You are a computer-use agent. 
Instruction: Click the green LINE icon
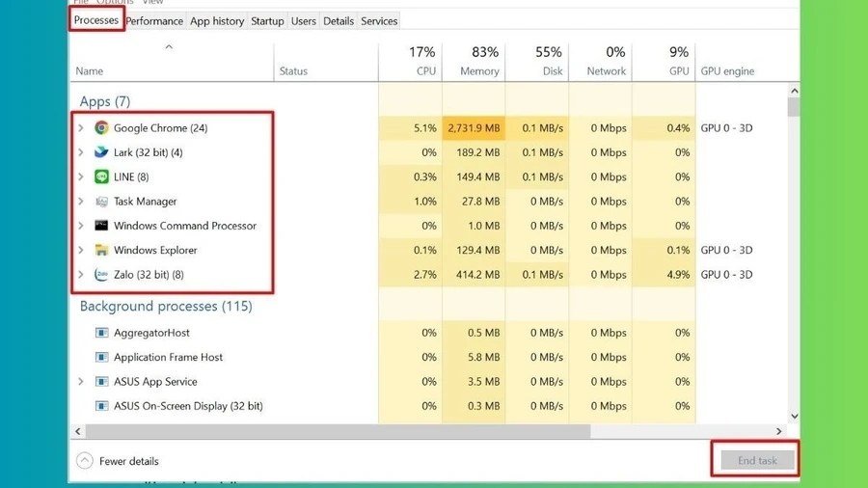[x=101, y=176]
